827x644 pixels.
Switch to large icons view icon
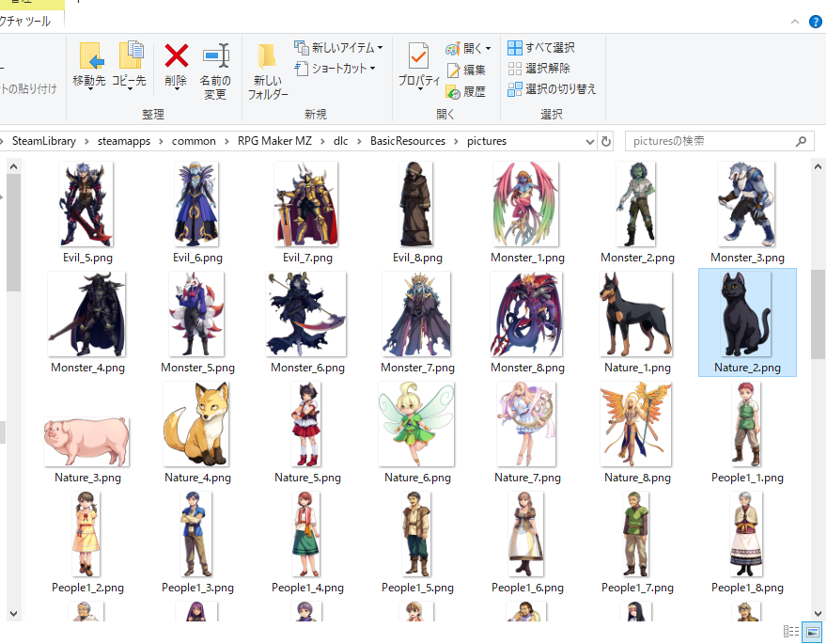[812, 632]
